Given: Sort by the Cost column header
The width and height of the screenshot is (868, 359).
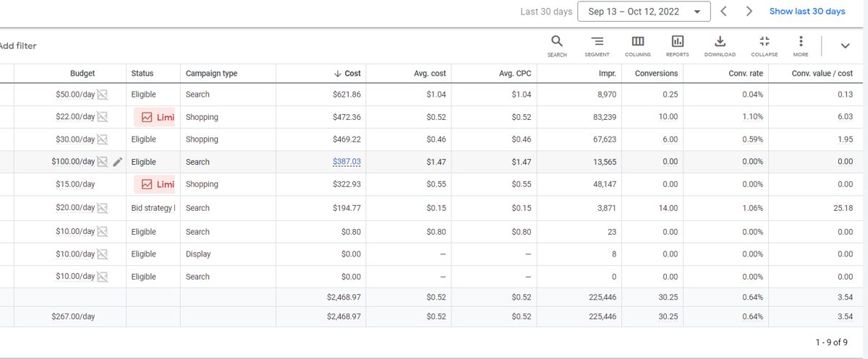Looking at the screenshot, I should [x=347, y=74].
